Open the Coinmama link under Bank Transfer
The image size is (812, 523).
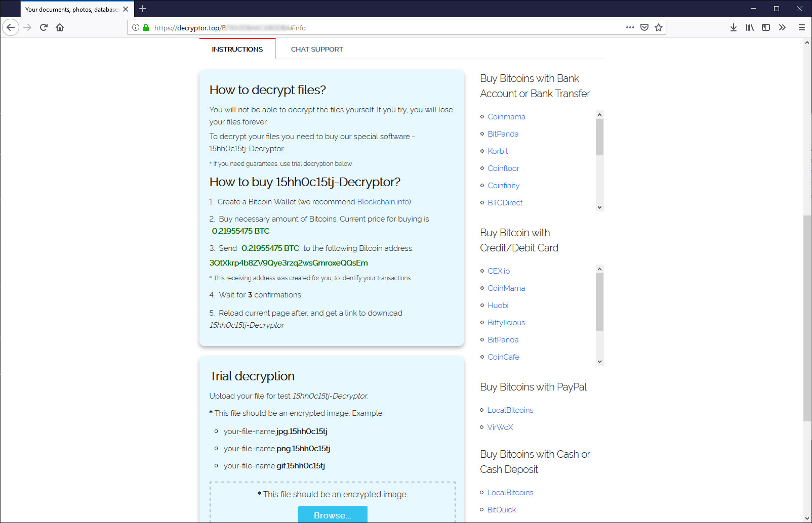tap(506, 116)
